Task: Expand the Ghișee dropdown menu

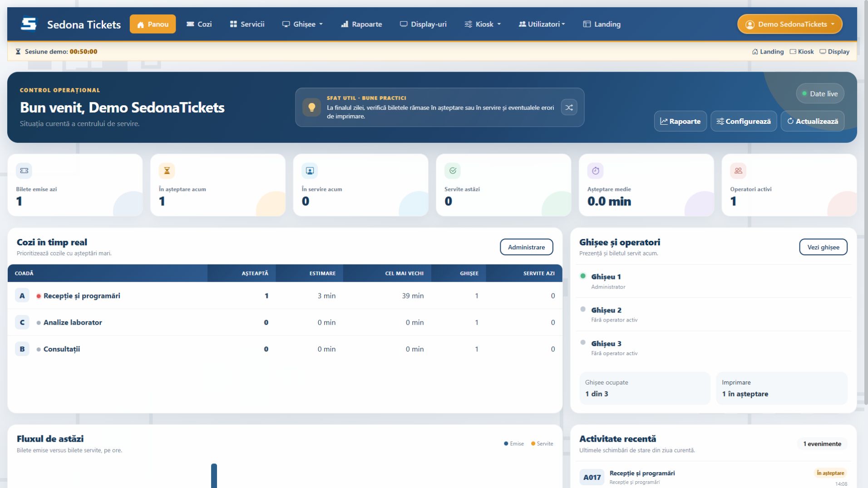Action: click(302, 24)
